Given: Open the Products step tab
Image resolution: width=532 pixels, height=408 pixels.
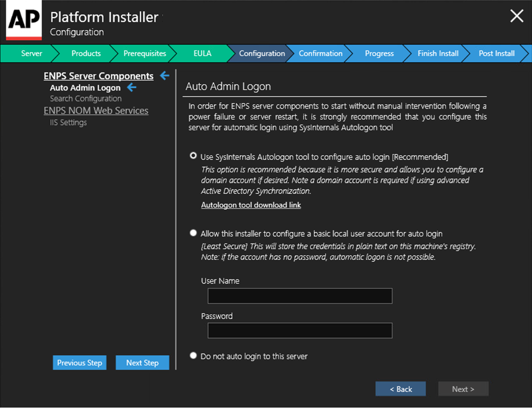Looking at the screenshot, I should [x=86, y=54].
